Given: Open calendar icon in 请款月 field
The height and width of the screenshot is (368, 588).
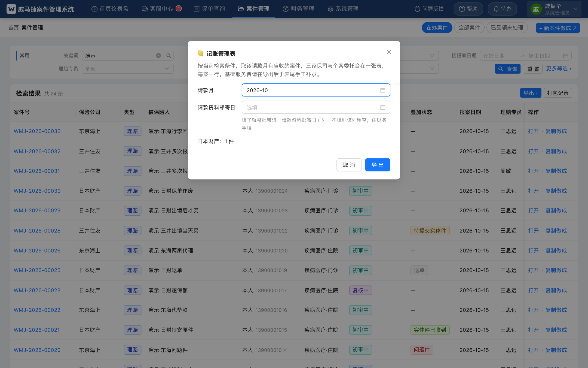Looking at the screenshot, I should point(383,90).
